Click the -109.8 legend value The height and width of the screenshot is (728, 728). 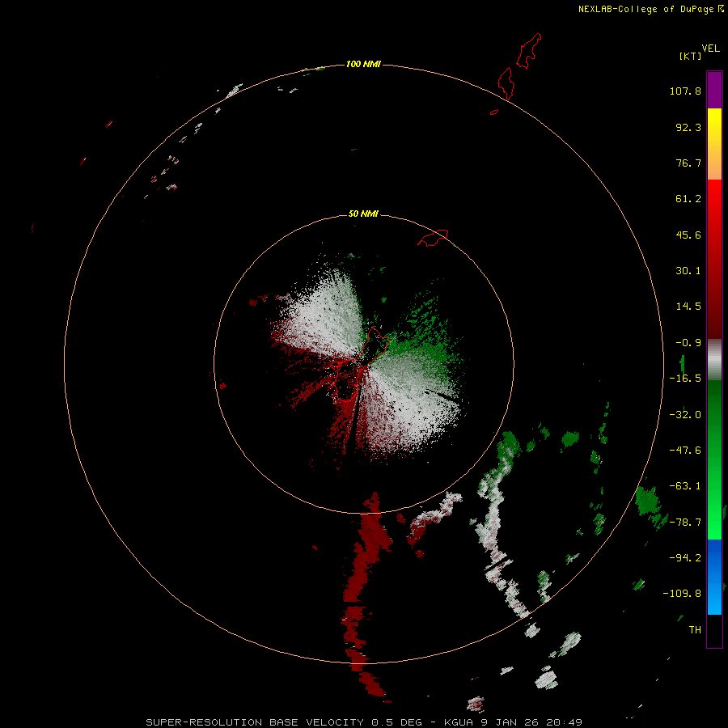pos(682,594)
